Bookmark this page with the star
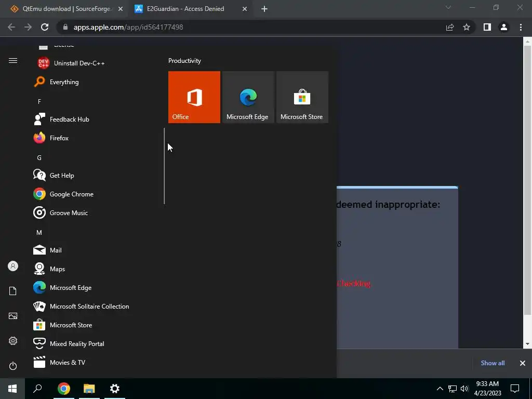This screenshot has height=399, width=532. point(467,27)
